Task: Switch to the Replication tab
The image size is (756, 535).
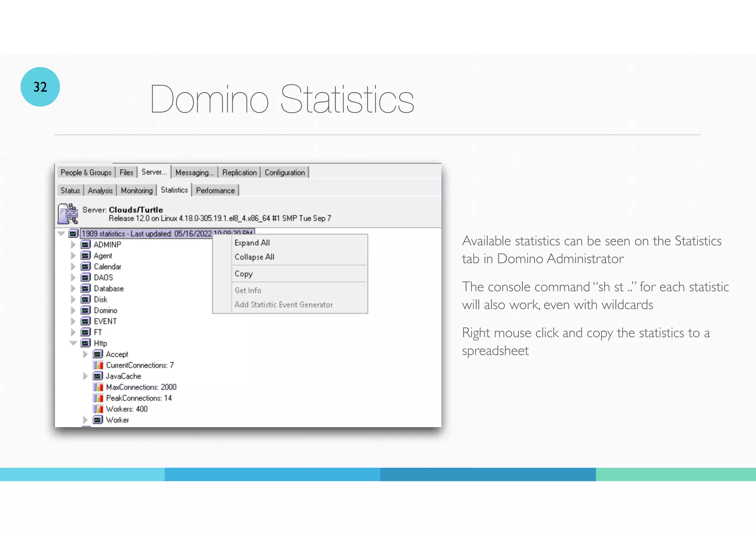Action: tap(239, 173)
